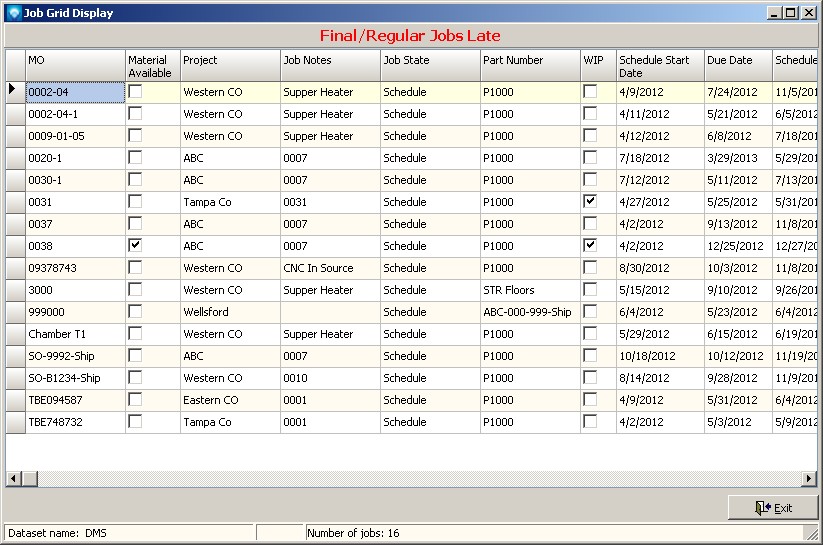
Task: Maximize the Job Grid Display window
Action: click(790, 13)
